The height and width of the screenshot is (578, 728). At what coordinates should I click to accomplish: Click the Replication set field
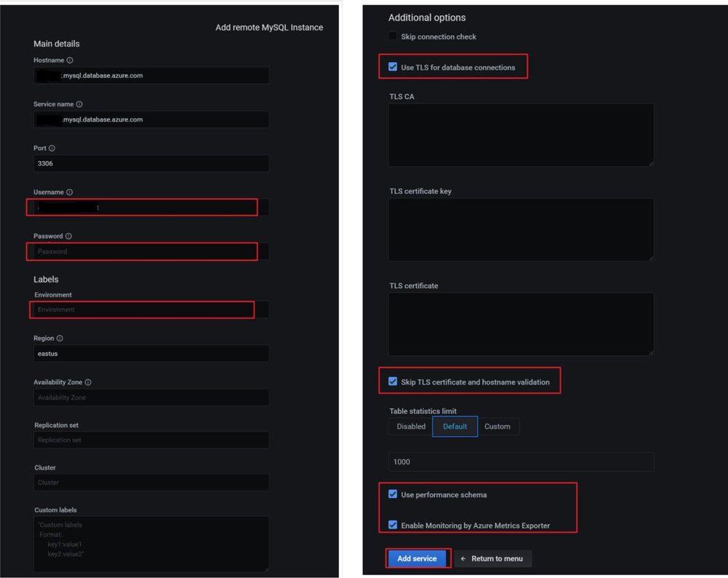(152, 440)
